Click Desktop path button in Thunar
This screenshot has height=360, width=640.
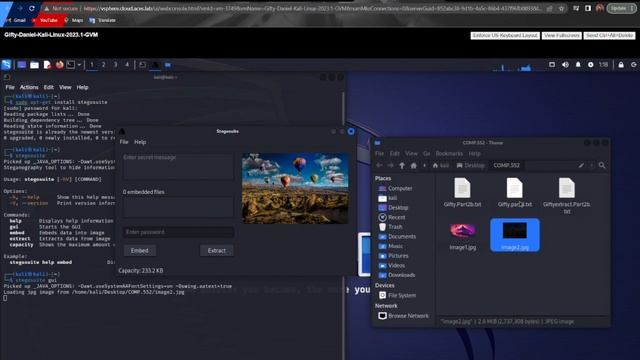click(471, 165)
